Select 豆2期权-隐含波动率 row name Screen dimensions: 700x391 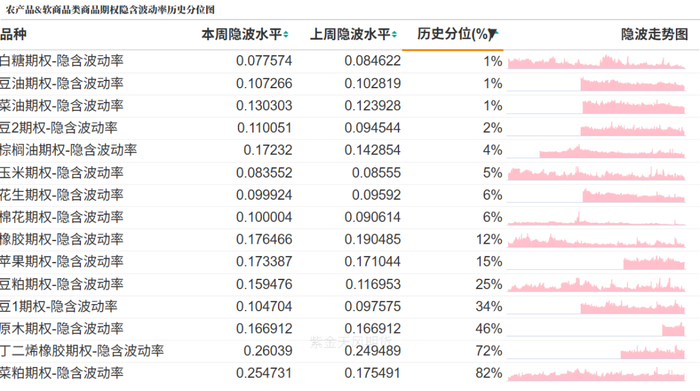[58, 128]
